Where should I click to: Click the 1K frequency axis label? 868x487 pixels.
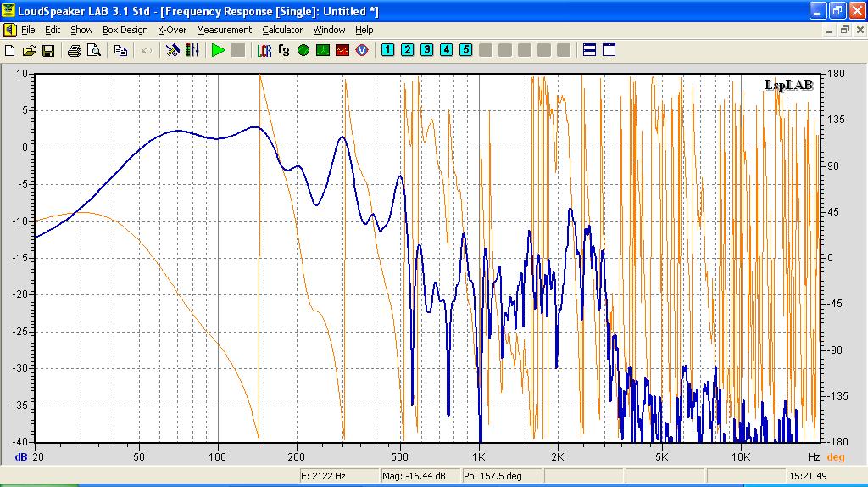[478, 457]
